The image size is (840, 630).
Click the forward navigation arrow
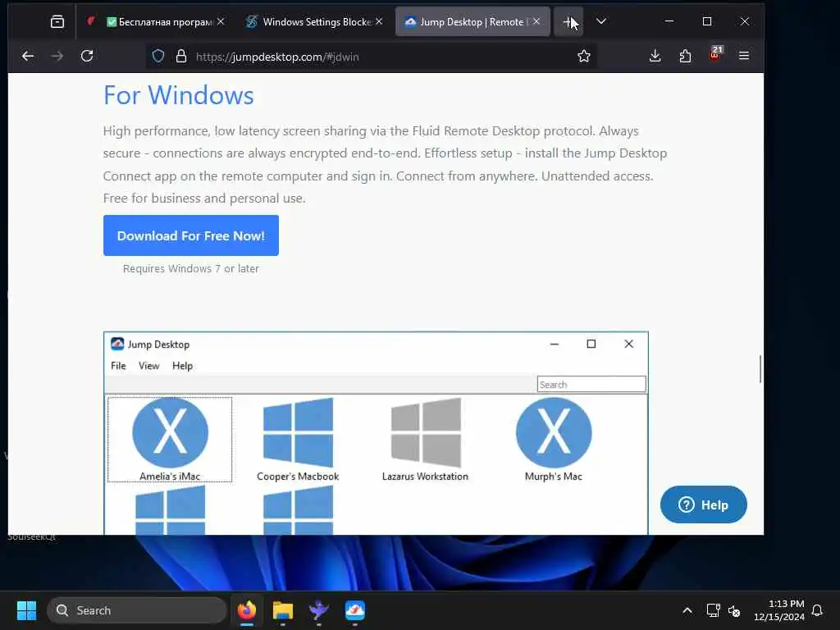click(x=57, y=56)
